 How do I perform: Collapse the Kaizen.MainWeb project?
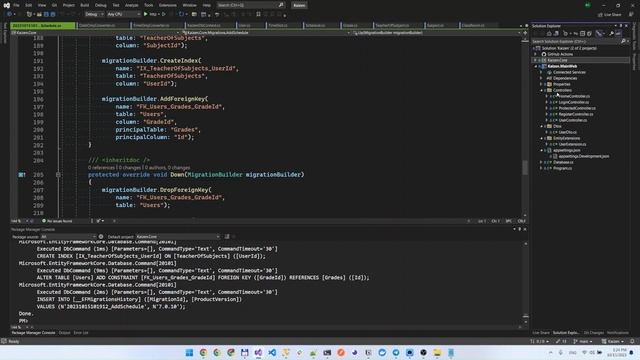tap(536, 66)
